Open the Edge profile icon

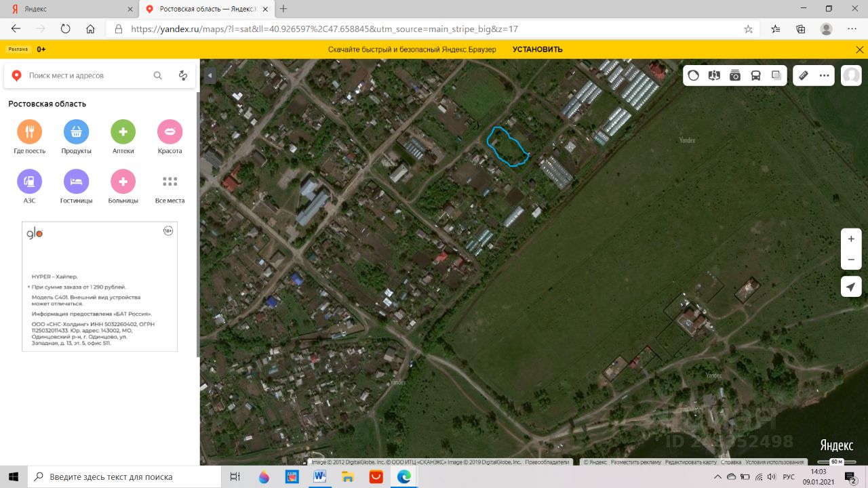[x=826, y=29]
